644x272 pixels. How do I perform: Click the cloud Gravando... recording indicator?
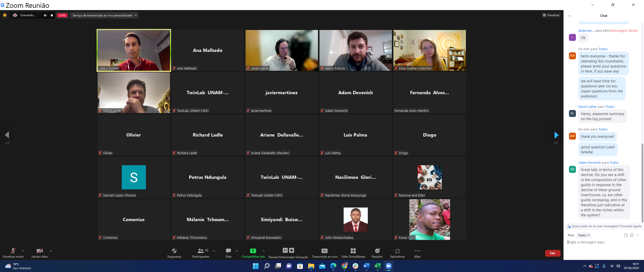point(24,15)
